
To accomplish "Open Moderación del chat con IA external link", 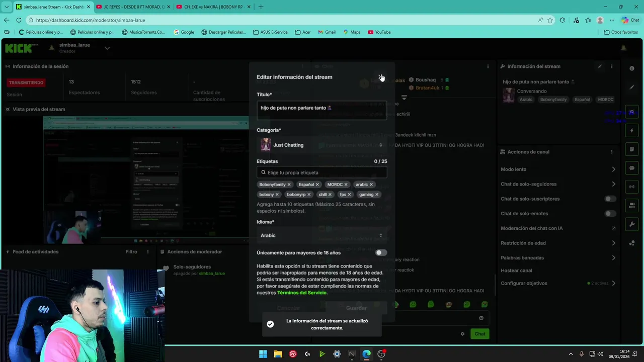I will [x=613, y=228].
